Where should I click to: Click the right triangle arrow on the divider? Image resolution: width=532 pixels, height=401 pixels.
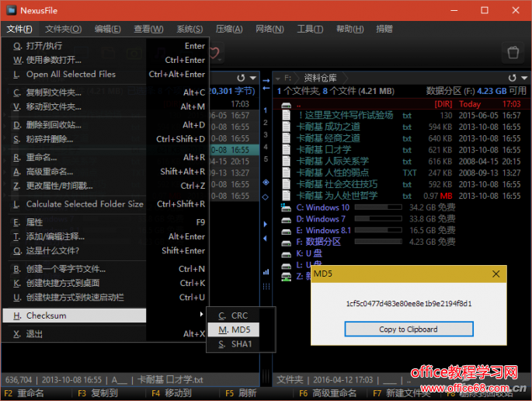266,224
